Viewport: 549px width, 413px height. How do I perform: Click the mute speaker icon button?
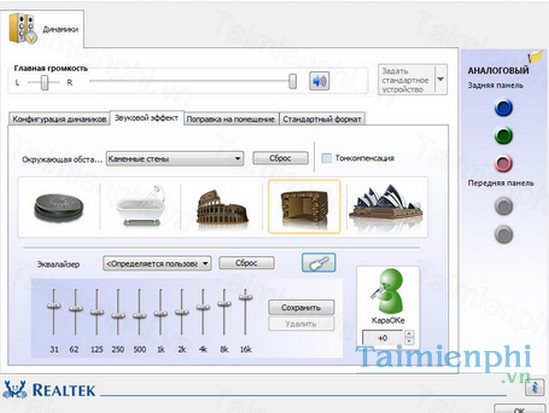click(x=319, y=81)
